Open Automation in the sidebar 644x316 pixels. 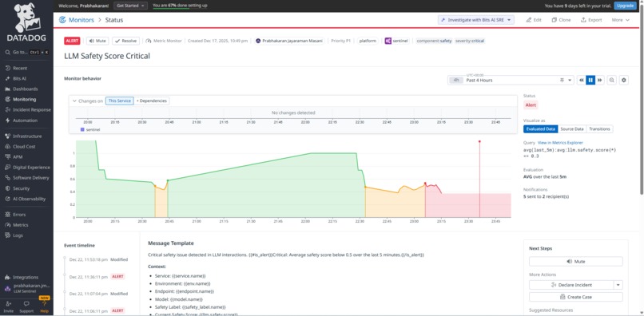pos(25,120)
